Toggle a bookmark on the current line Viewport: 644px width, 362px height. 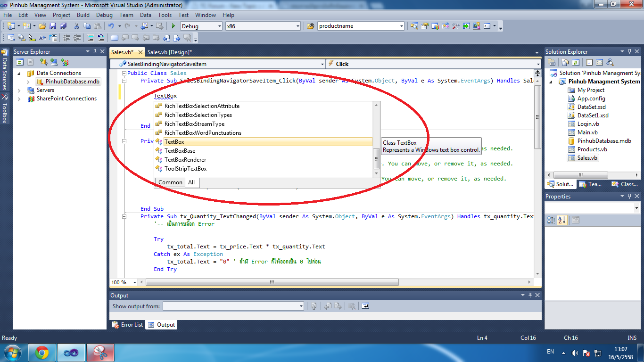115,38
